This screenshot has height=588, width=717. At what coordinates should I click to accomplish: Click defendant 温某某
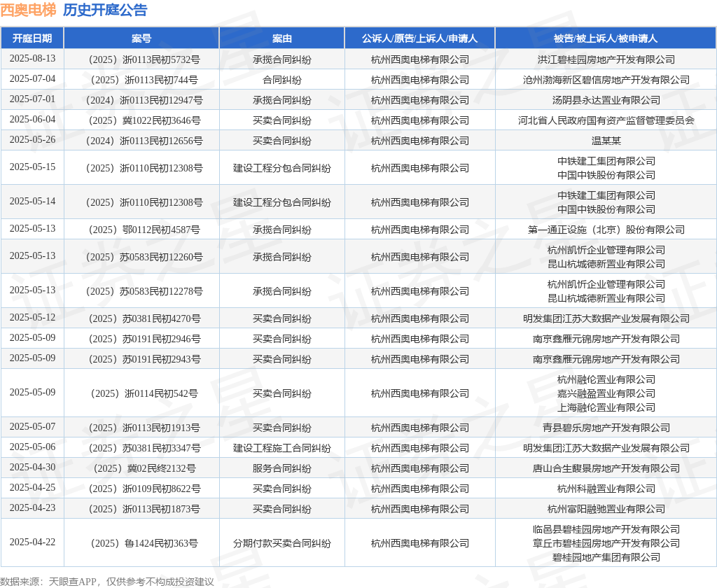[606, 141]
